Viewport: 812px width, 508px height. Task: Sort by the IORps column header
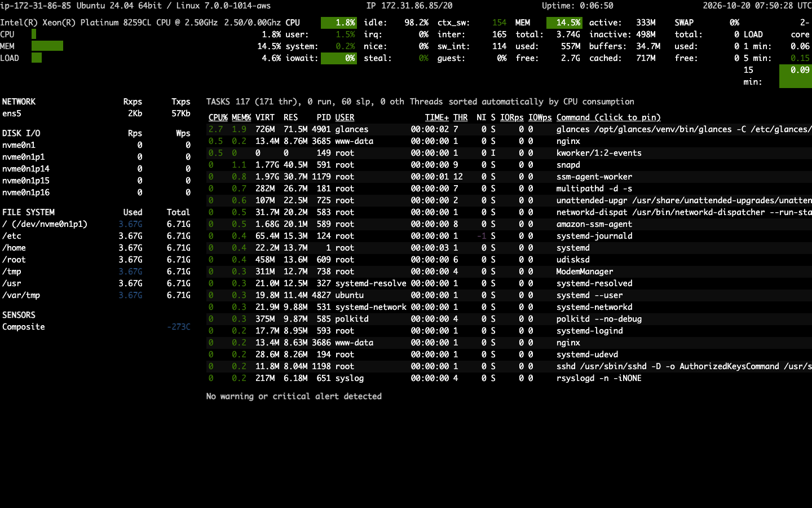pos(512,117)
